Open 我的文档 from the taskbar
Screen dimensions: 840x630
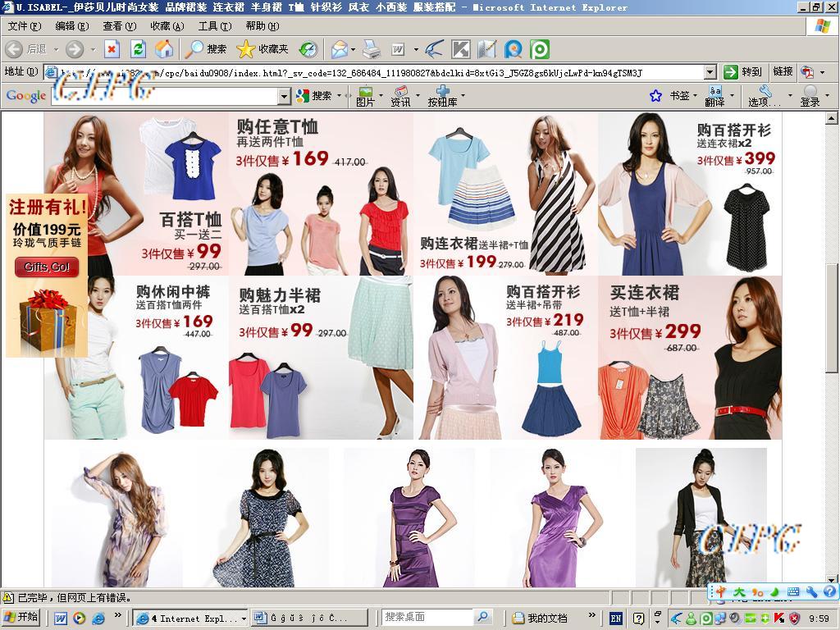pos(540,619)
